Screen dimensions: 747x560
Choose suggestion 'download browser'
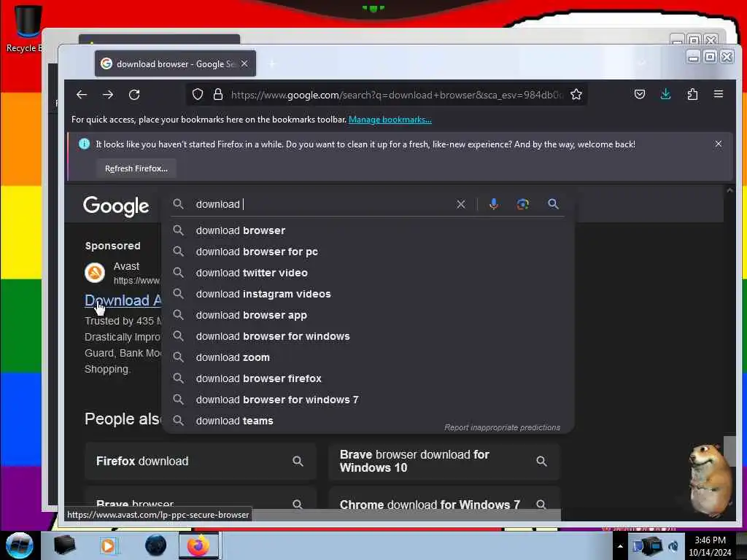click(368, 230)
